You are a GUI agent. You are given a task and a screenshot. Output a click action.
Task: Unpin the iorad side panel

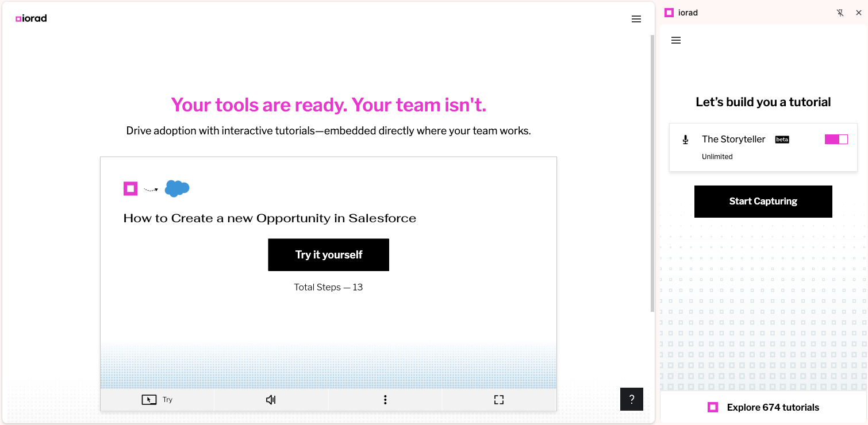click(x=840, y=13)
